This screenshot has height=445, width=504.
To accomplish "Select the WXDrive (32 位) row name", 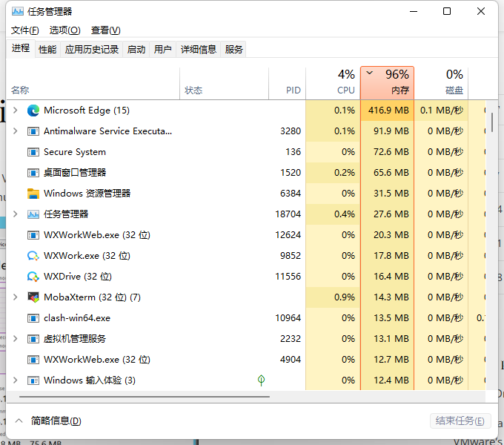I will pyautogui.click(x=78, y=277).
